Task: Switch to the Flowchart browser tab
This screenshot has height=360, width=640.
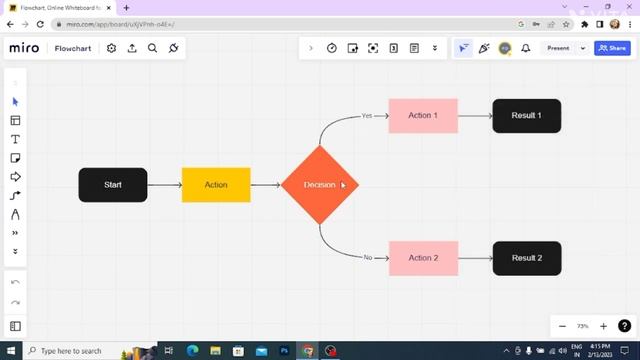Action: [60, 8]
